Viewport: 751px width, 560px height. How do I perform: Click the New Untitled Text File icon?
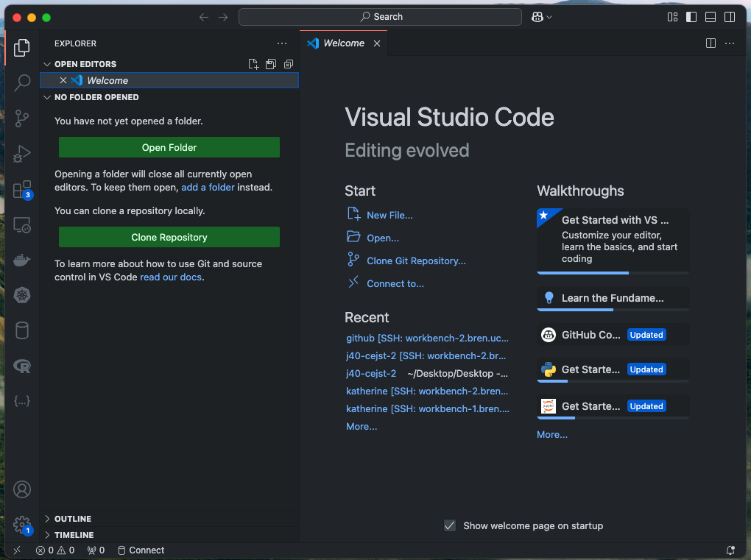[253, 64]
